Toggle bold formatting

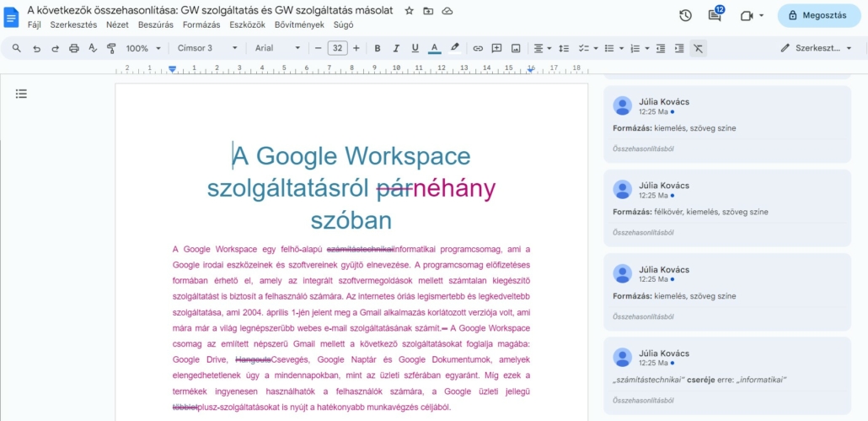[378, 48]
